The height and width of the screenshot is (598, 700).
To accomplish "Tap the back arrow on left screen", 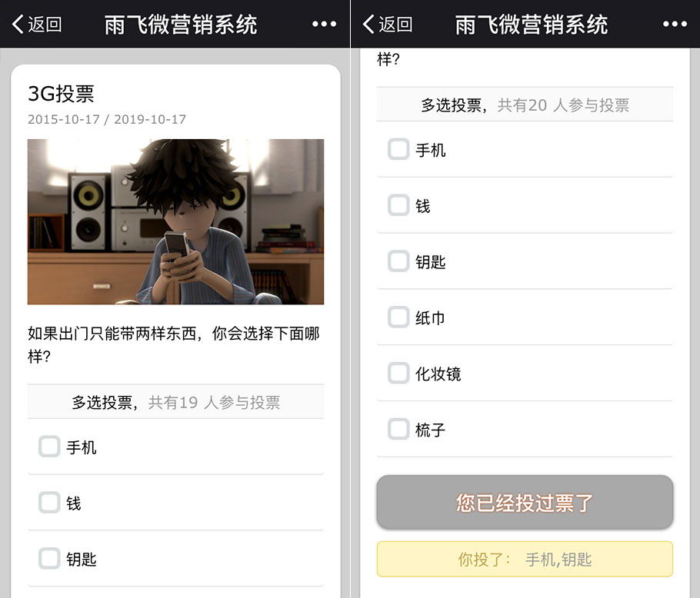I will click(x=37, y=24).
